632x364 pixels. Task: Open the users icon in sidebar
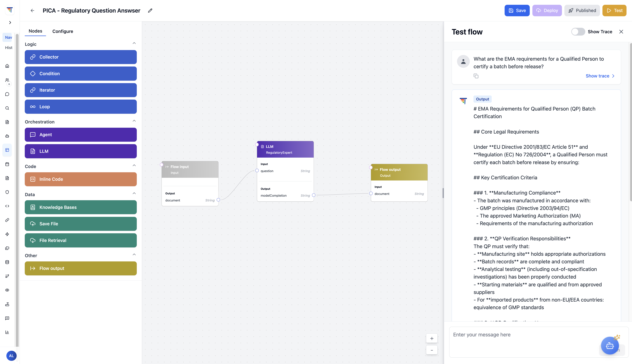tap(7, 80)
